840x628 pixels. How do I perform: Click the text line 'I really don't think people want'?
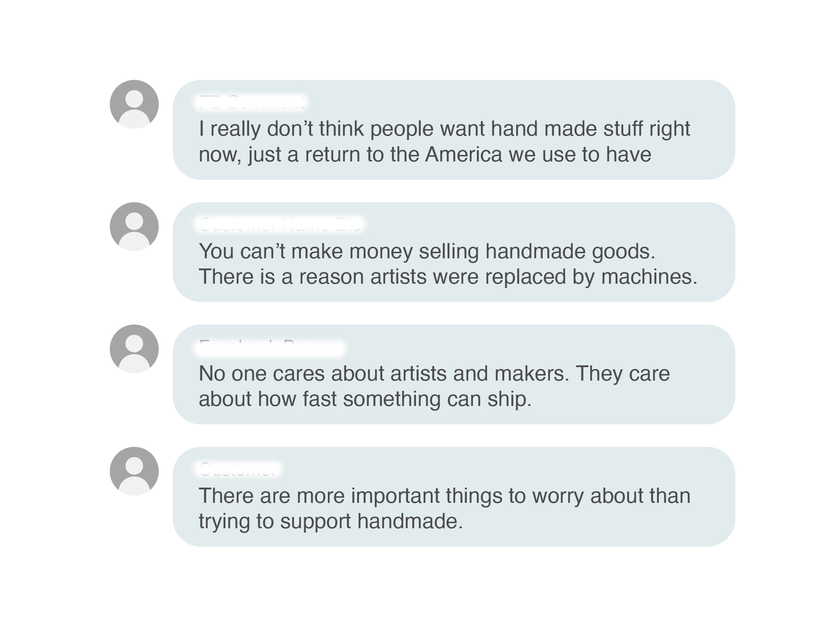click(x=444, y=129)
